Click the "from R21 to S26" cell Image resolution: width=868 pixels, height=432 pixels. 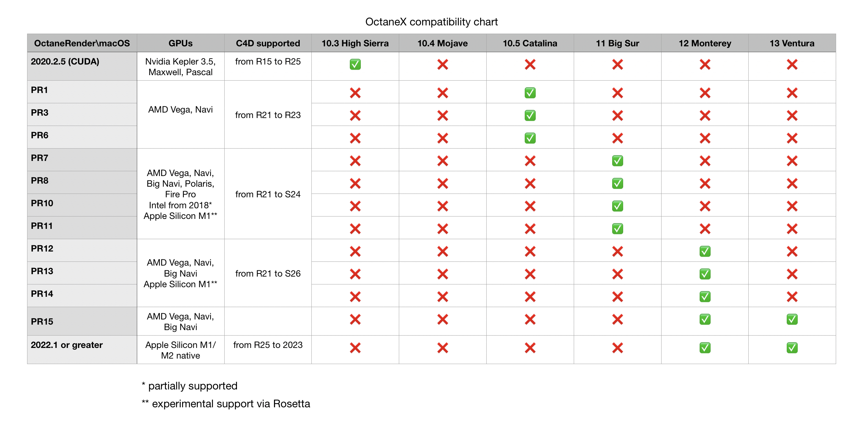(x=268, y=273)
